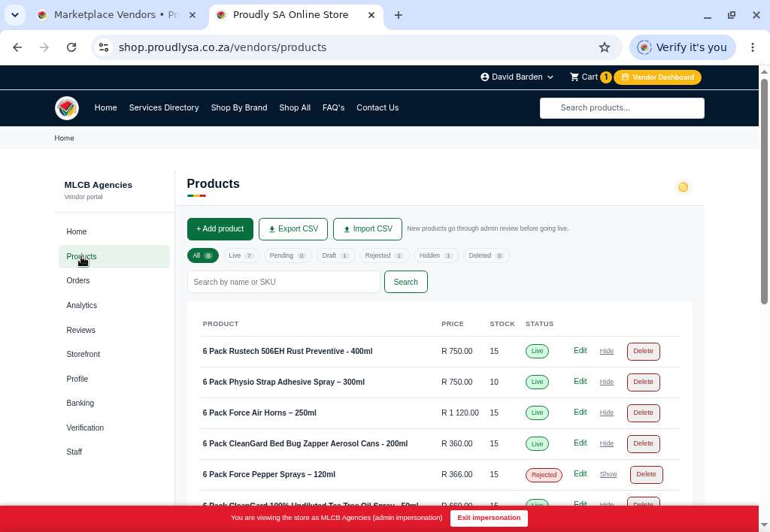The image size is (770, 532).
Task: Select the All filter chip
Action: click(203, 255)
